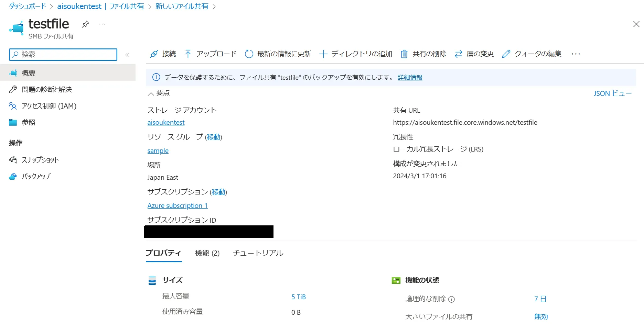Click 無効 for large file shares
Image resolution: width=644 pixels, height=324 pixels.
click(541, 316)
